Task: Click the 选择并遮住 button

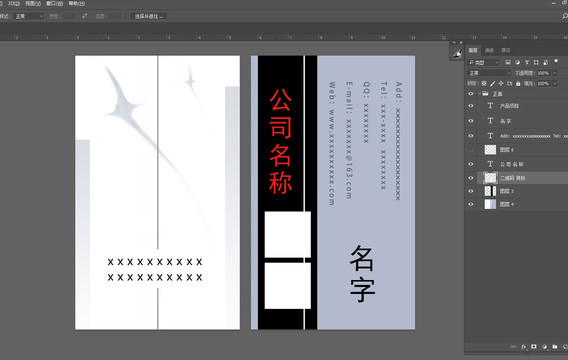Action: [x=149, y=16]
